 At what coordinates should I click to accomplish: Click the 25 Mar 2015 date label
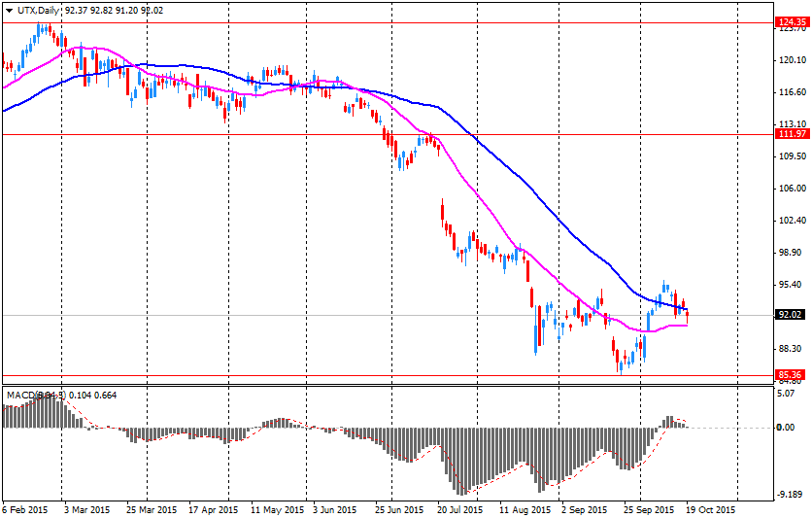click(x=152, y=509)
